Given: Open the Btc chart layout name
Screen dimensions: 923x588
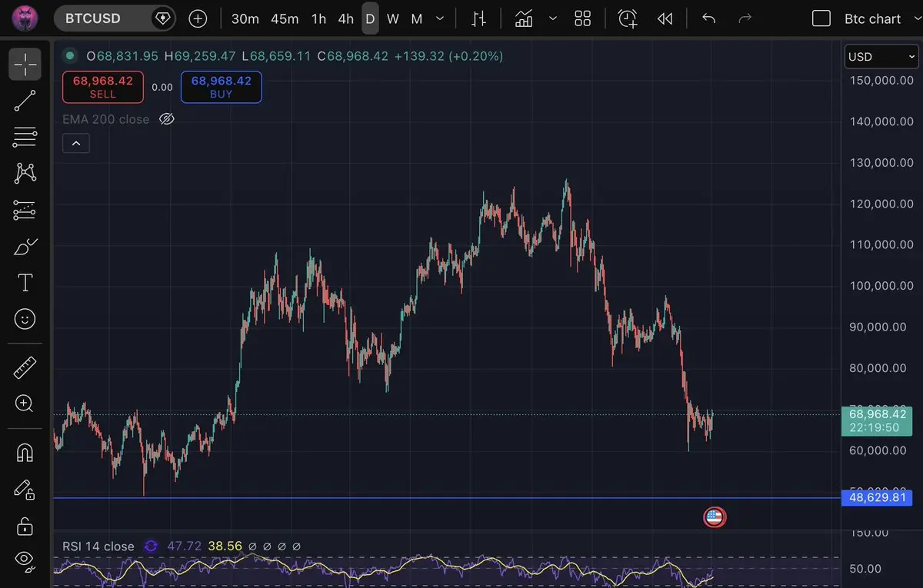Looking at the screenshot, I should point(872,18).
